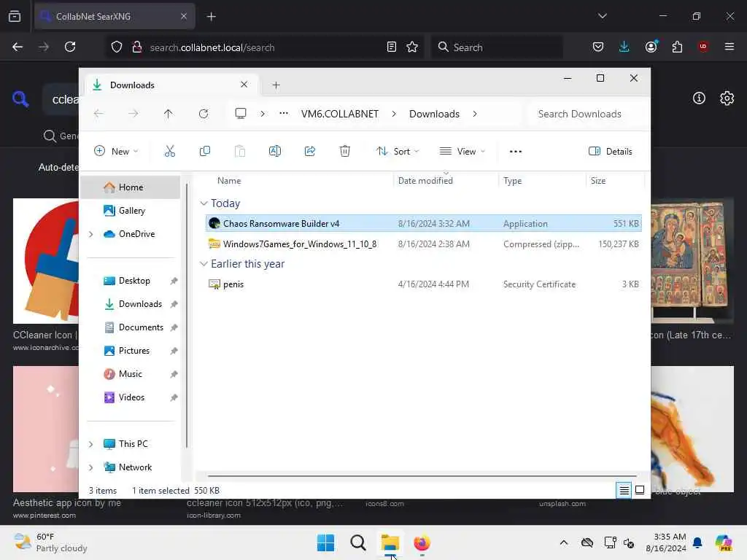747x560 pixels.
Task: Collapse the Earlier this year group
Action: click(x=204, y=264)
